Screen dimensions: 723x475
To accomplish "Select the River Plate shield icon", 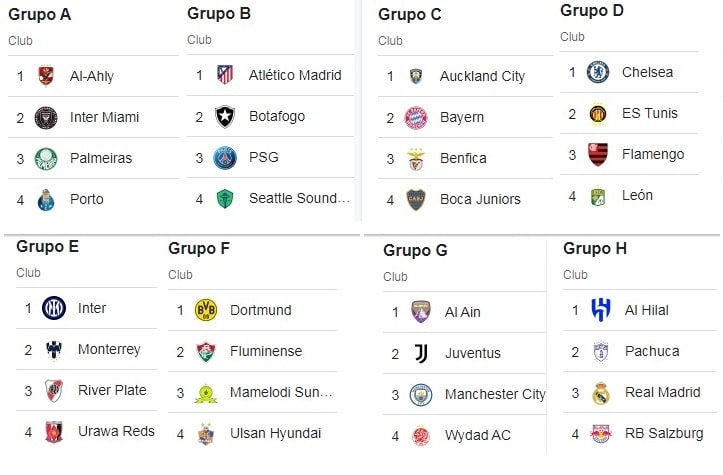I will [x=53, y=391].
